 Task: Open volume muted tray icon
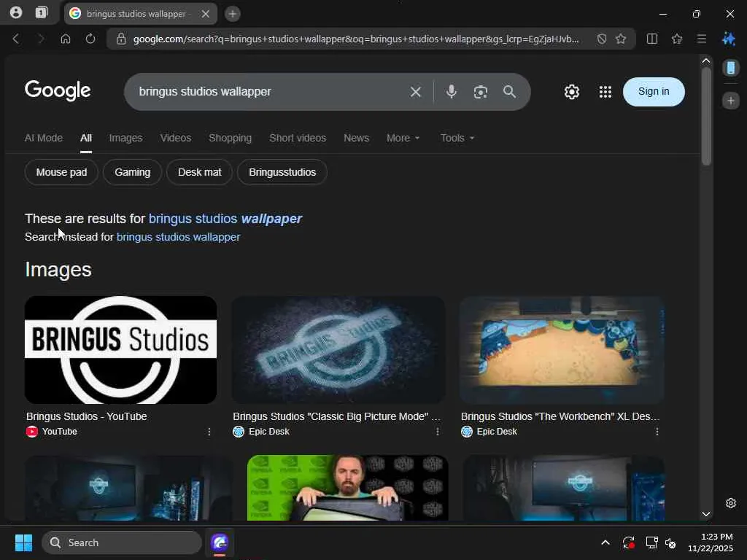click(x=670, y=542)
